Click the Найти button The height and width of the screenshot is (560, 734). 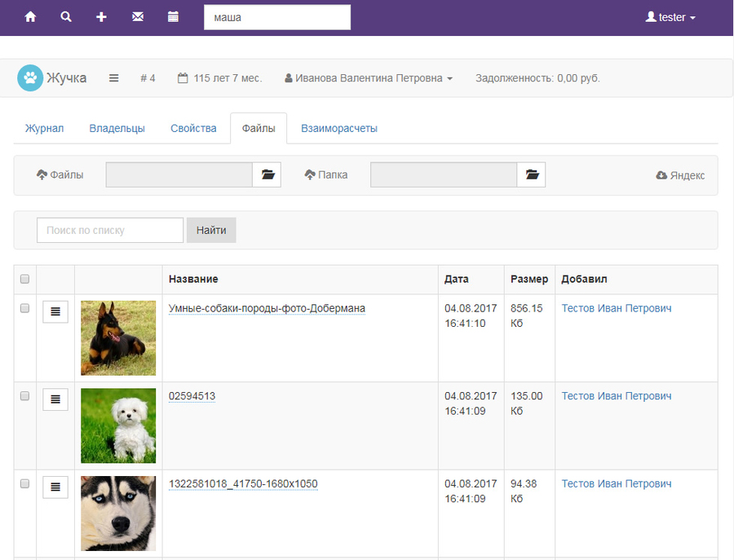tap(211, 230)
